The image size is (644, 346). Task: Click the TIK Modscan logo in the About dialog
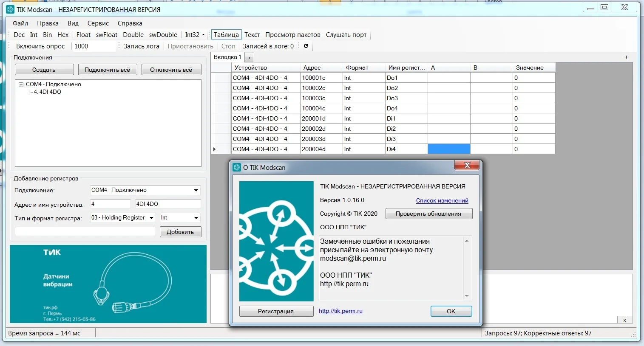276,241
